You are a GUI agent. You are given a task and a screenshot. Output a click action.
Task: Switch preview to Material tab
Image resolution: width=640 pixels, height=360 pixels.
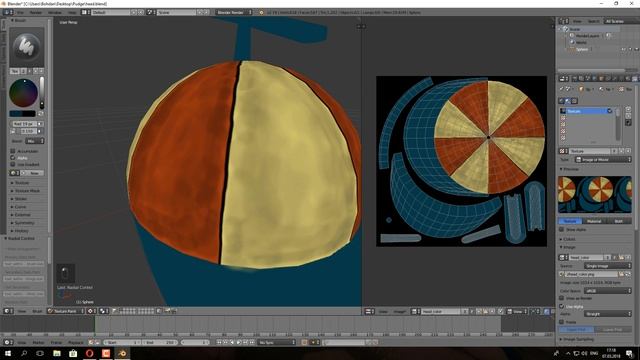(x=594, y=221)
